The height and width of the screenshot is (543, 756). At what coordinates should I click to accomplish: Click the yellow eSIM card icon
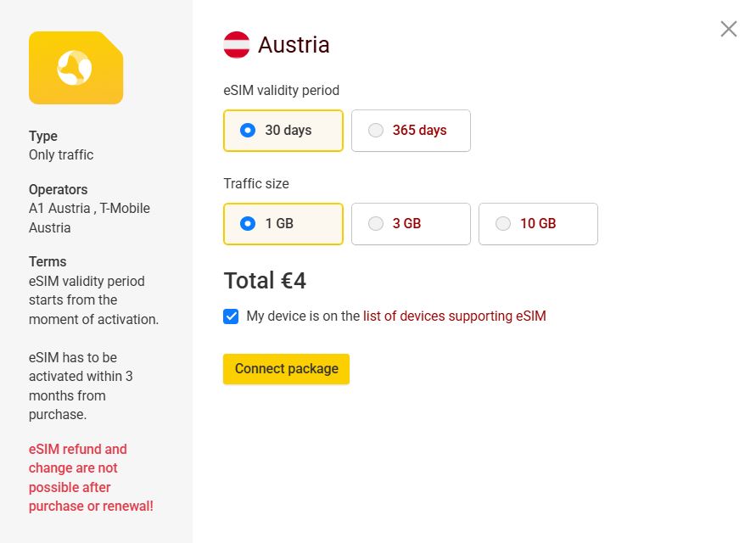point(76,68)
